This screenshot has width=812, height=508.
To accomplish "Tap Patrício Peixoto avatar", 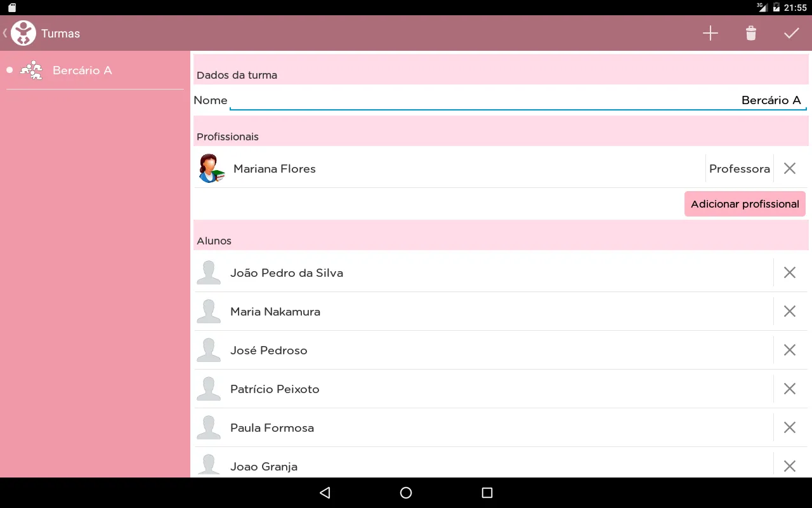I will (x=209, y=389).
